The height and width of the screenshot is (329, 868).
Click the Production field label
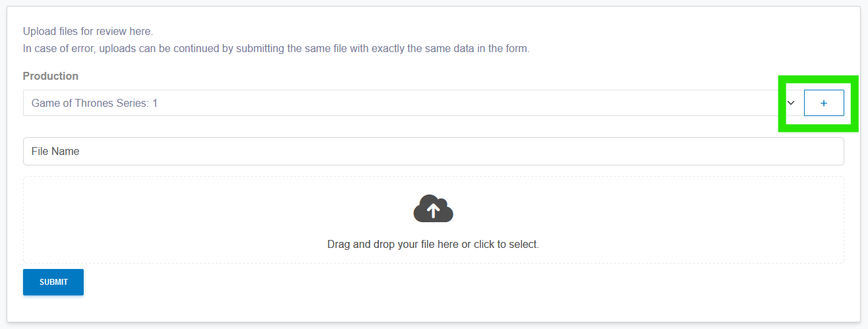pos(51,76)
